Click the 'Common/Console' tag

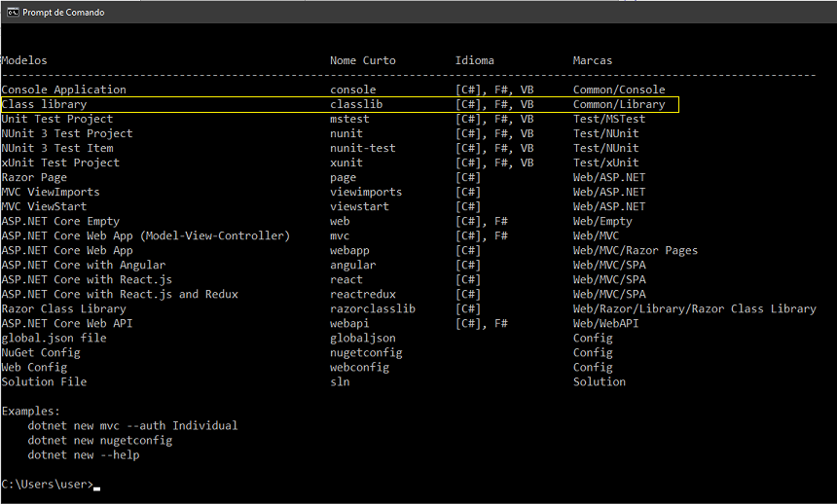(619, 90)
